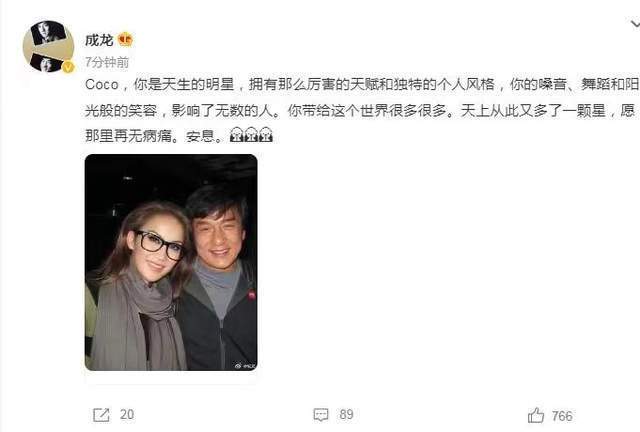Click the first crying emoji after 安息
The height and width of the screenshot is (432, 640).
[x=237, y=135]
